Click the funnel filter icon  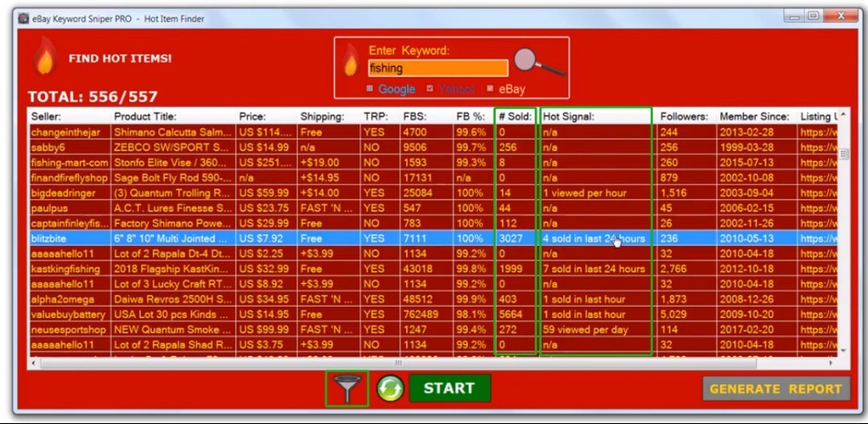tap(346, 389)
